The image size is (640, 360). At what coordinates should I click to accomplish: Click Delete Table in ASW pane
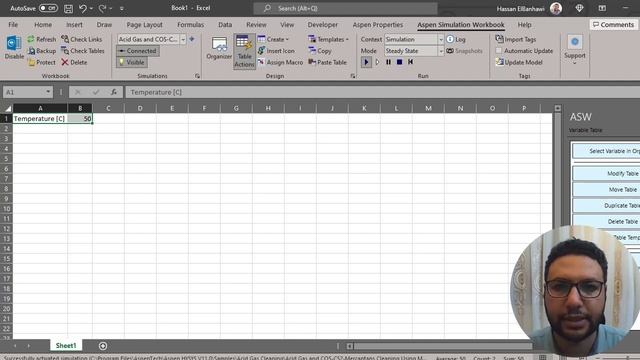click(607, 221)
